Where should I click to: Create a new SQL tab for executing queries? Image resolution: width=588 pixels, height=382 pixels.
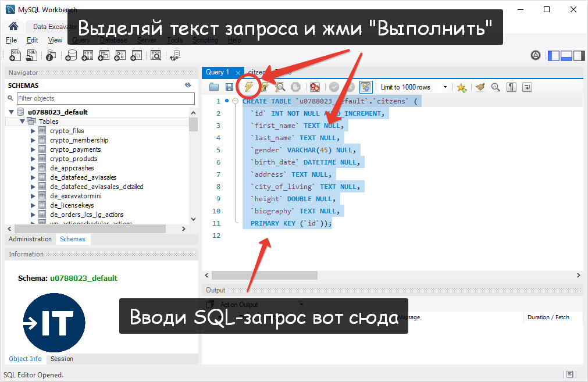tap(15, 55)
